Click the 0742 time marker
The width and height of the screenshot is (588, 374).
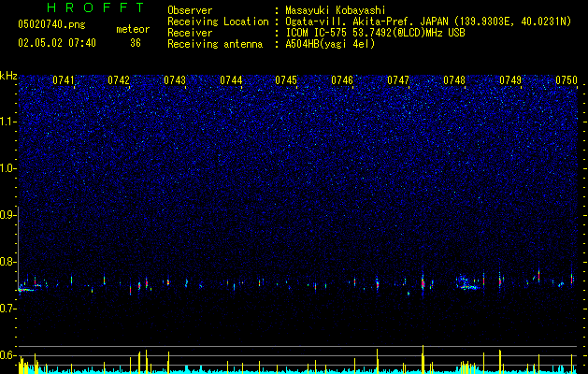pos(119,80)
